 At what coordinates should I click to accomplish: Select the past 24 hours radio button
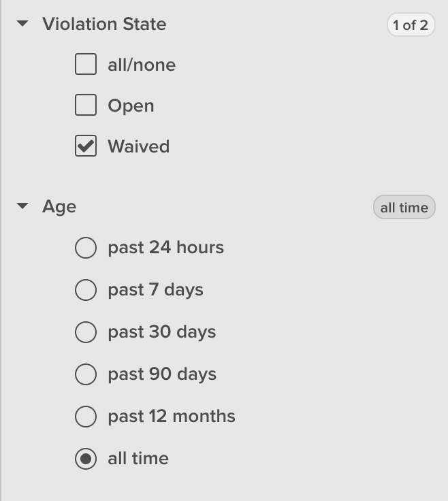tap(86, 248)
